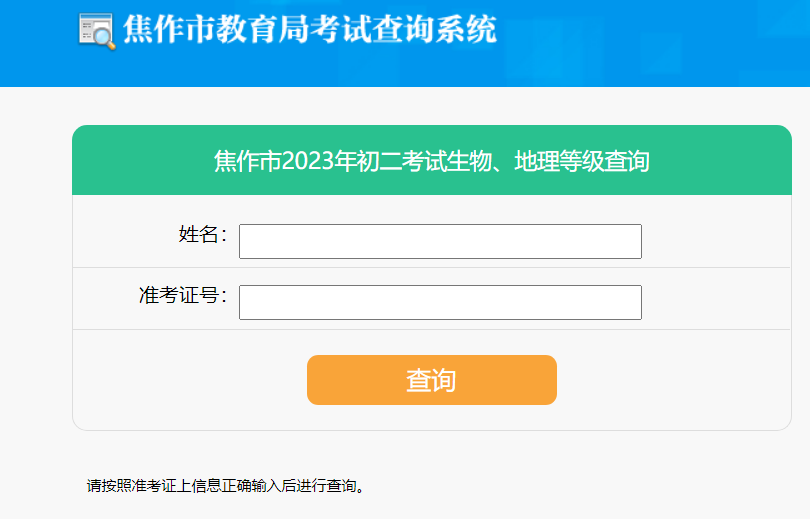Viewport: 810px width, 519px height.
Task: Focus the 姓名 text input field
Action: pos(440,241)
